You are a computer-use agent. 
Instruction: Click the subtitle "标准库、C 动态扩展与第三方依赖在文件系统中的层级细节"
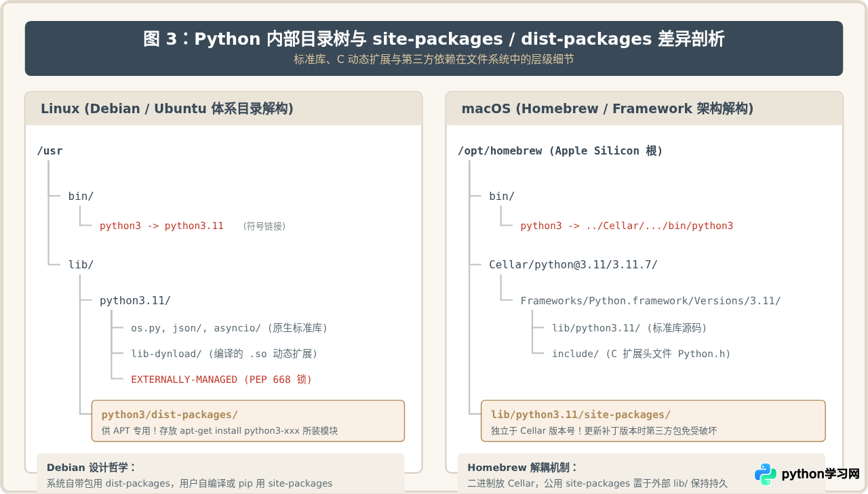pyautogui.click(x=434, y=60)
